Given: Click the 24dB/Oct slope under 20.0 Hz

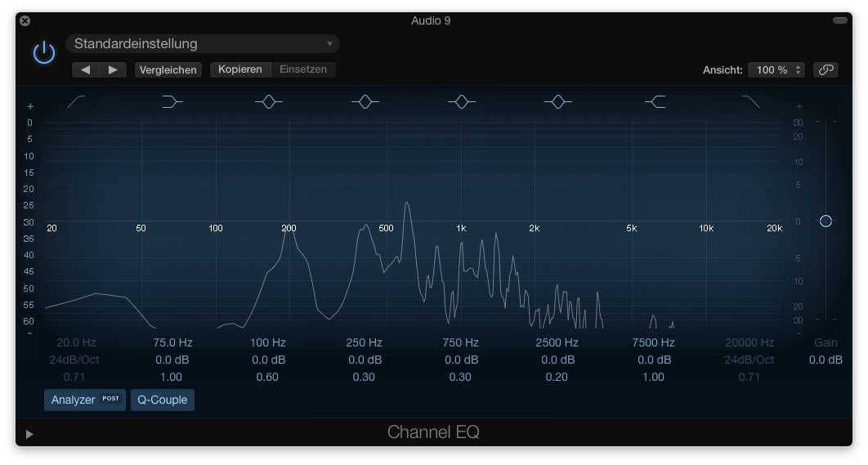Looking at the screenshot, I should click(74, 360).
